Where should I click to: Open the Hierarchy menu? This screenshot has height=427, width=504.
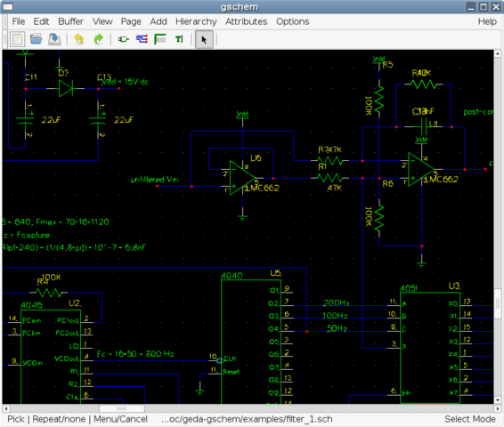[196, 21]
